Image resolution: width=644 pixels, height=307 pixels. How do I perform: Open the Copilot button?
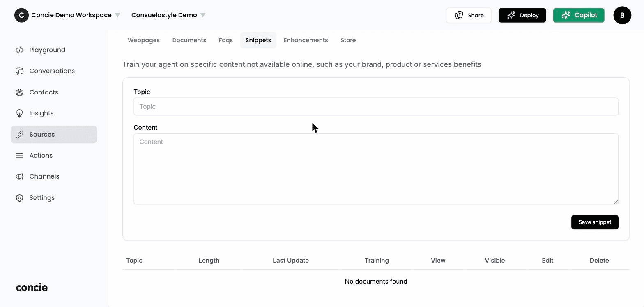[x=579, y=15]
